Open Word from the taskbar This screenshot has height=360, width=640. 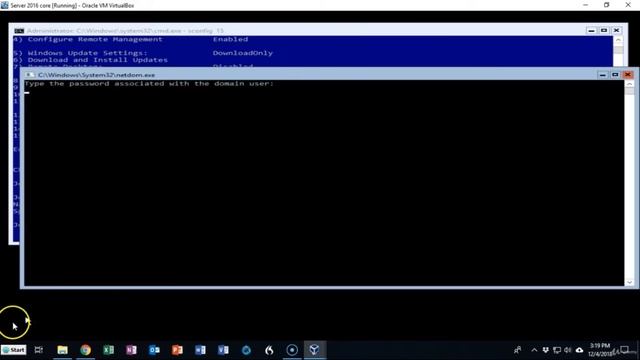pyautogui.click(x=200, y=350)
